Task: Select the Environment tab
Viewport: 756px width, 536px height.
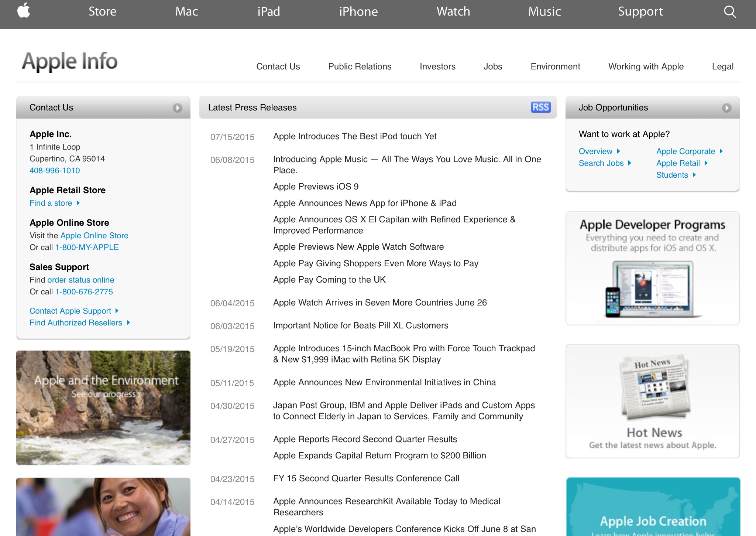Action: click(555, 66)
